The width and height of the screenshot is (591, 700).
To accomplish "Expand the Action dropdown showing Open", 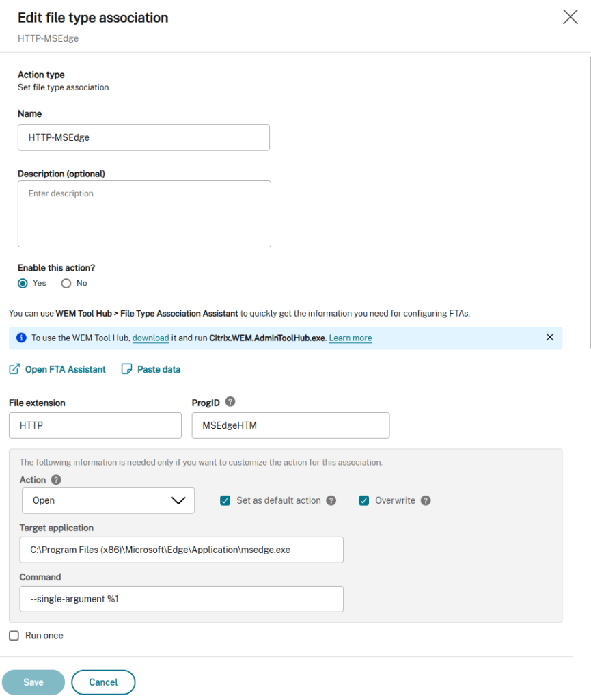I will 109,500.
